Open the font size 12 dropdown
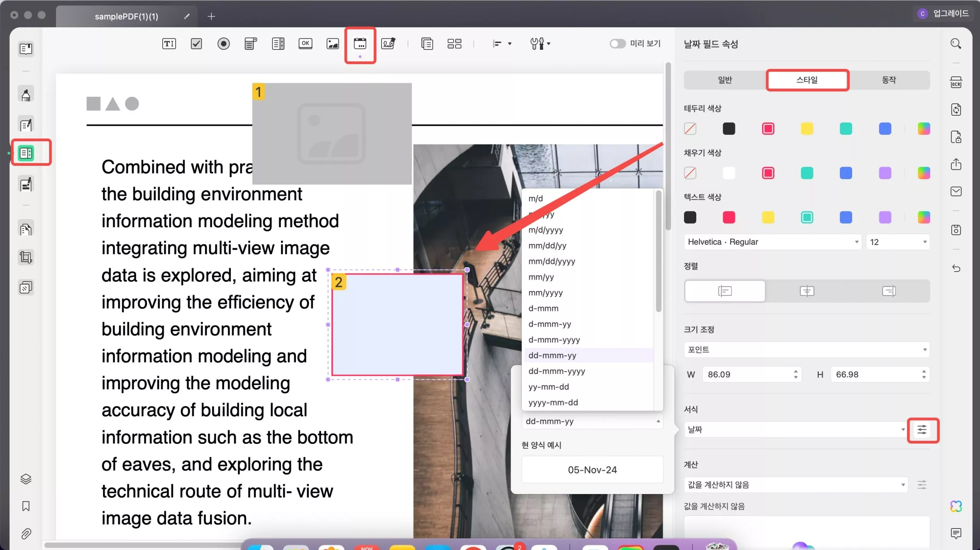Image resolution: width=980 pixels, height=550 pixels. 898,242
